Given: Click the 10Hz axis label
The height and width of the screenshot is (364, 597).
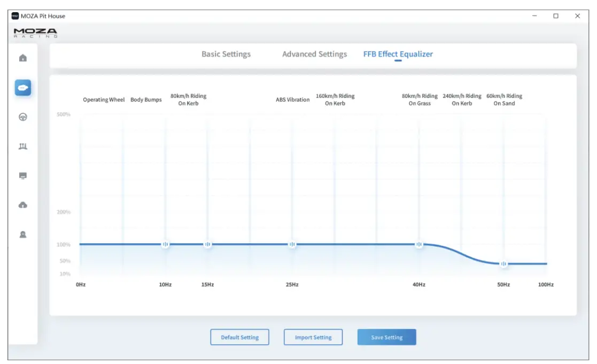Looking at the screenshot, I should coord(165,284).
